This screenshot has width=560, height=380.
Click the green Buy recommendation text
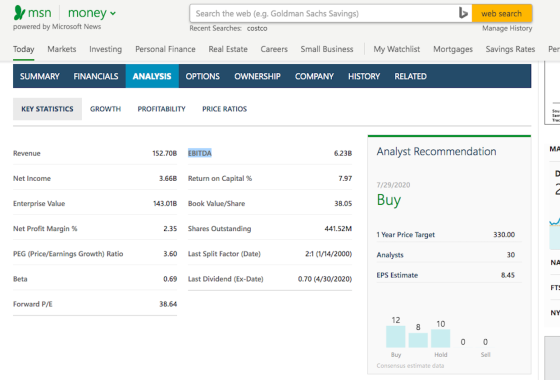coord(389,200)
